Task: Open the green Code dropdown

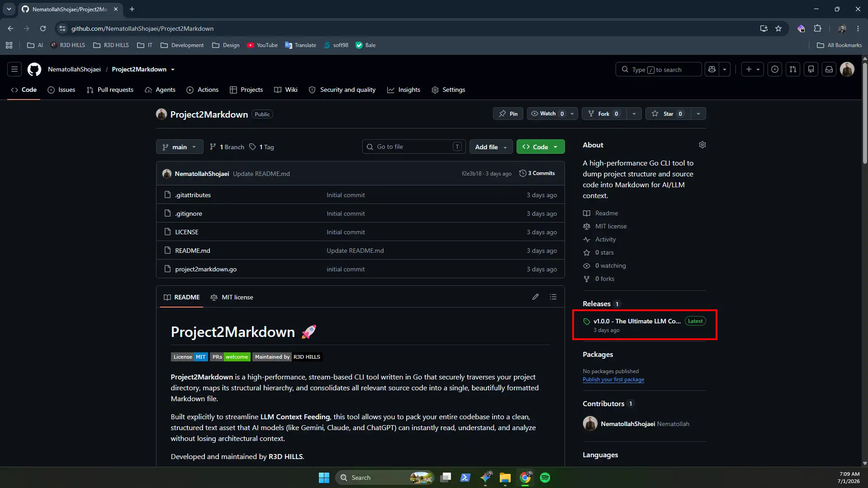Action: click(541, 147)
